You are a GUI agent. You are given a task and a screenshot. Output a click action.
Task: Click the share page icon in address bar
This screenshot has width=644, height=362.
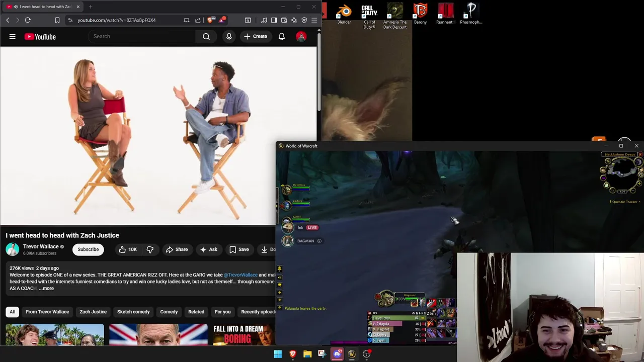(x=198, y=20)
